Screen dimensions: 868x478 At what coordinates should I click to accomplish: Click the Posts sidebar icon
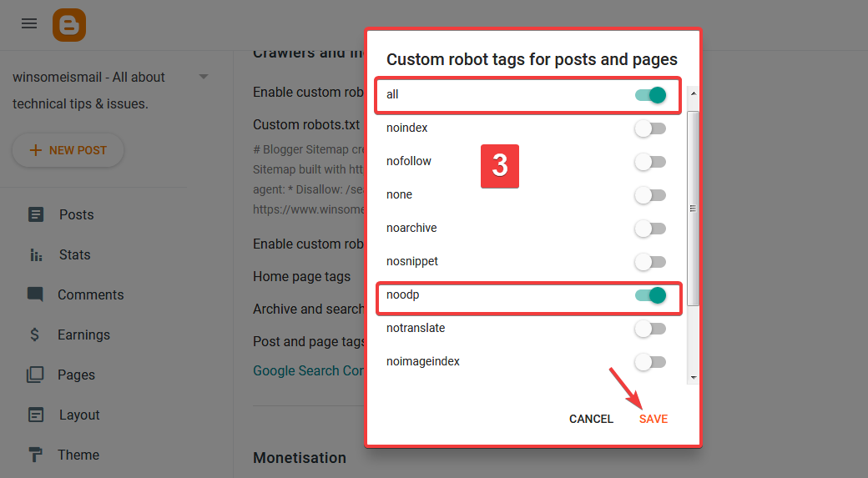(36, 214)
